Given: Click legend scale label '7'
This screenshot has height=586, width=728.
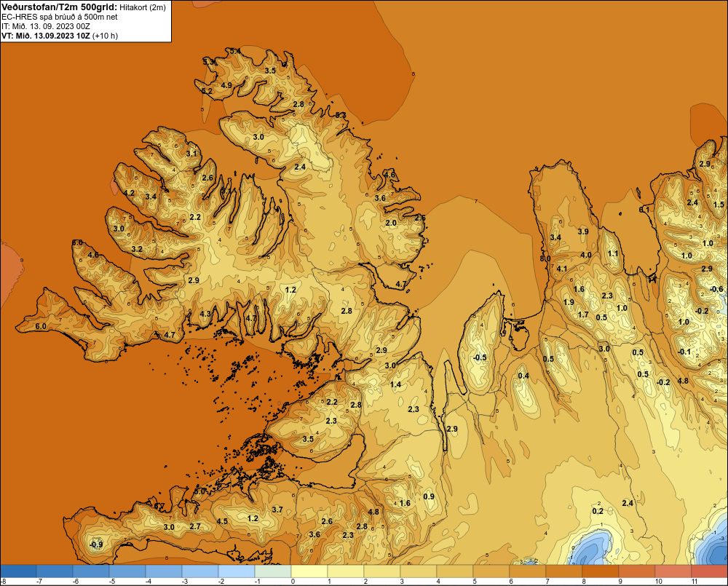Looking at the screenshot, I should coord(547,582).
